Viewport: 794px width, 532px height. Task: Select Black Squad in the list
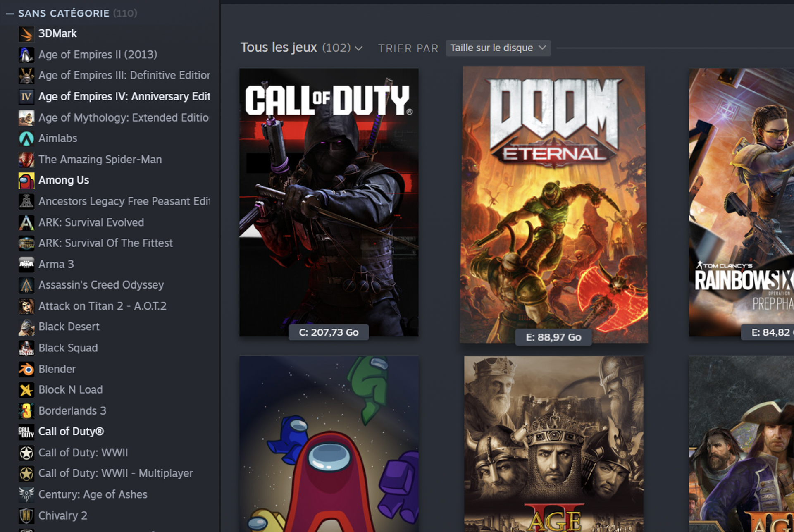coord(68,348)
